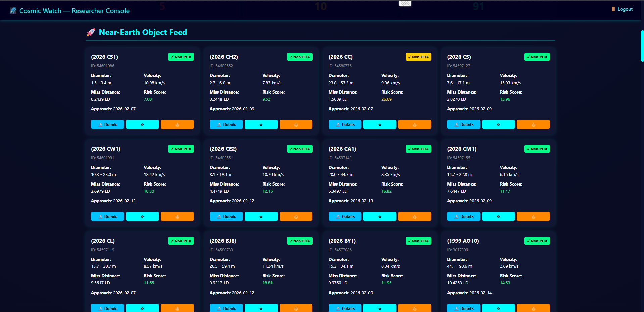Click the 26.09 risk score on 2026 CC
Screen dimensions: 644x312
[x=386, y=99]
